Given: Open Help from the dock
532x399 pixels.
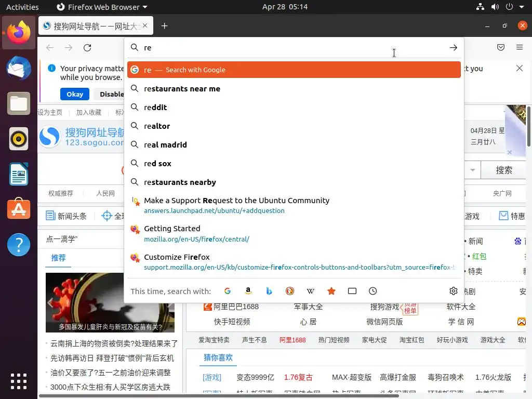Looking at the screenshot, I should (x=19, y=245).
